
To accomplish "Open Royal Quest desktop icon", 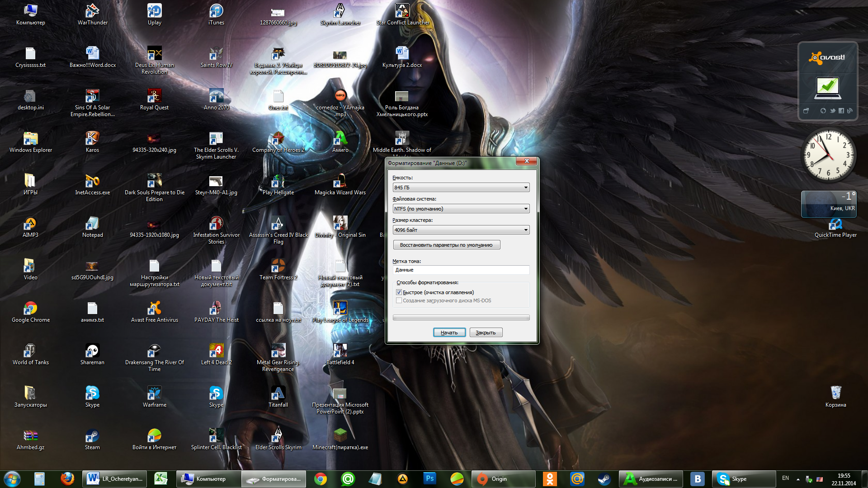I will pos(154,99).
